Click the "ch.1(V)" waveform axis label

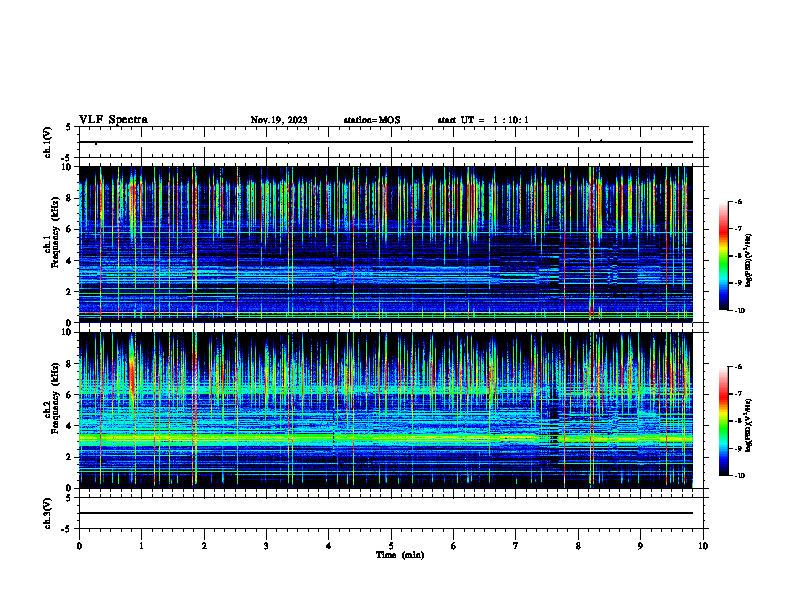point(48,142)
